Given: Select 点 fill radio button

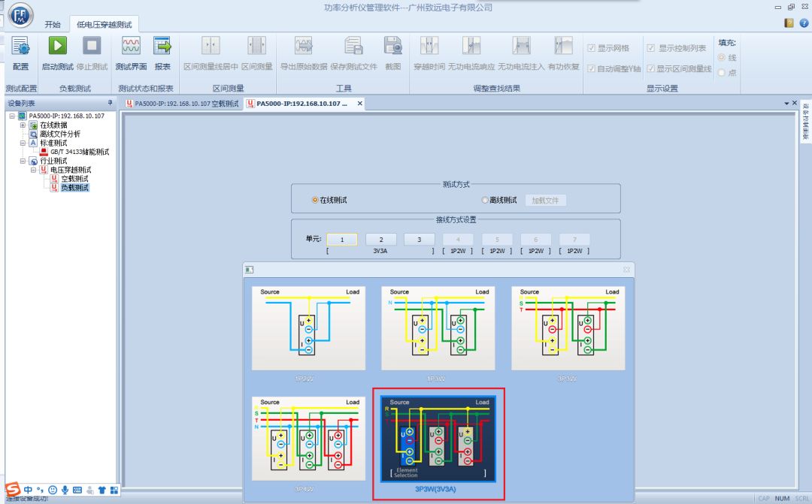Looking at the screenshot, I should (x=721, y=73).
